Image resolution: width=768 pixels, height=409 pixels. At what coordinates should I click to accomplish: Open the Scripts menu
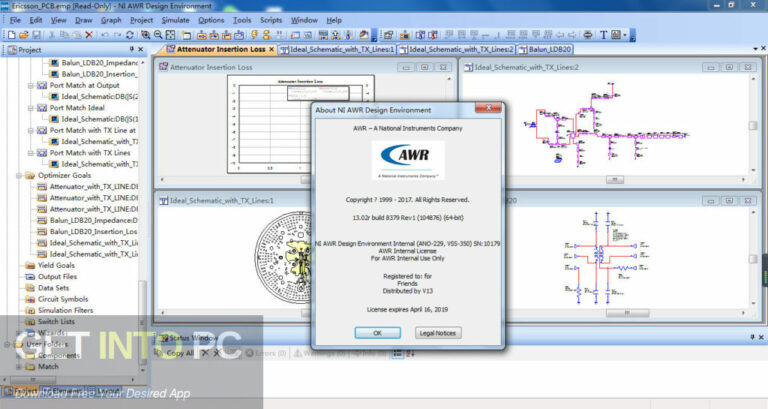click(x=271, y=20)
